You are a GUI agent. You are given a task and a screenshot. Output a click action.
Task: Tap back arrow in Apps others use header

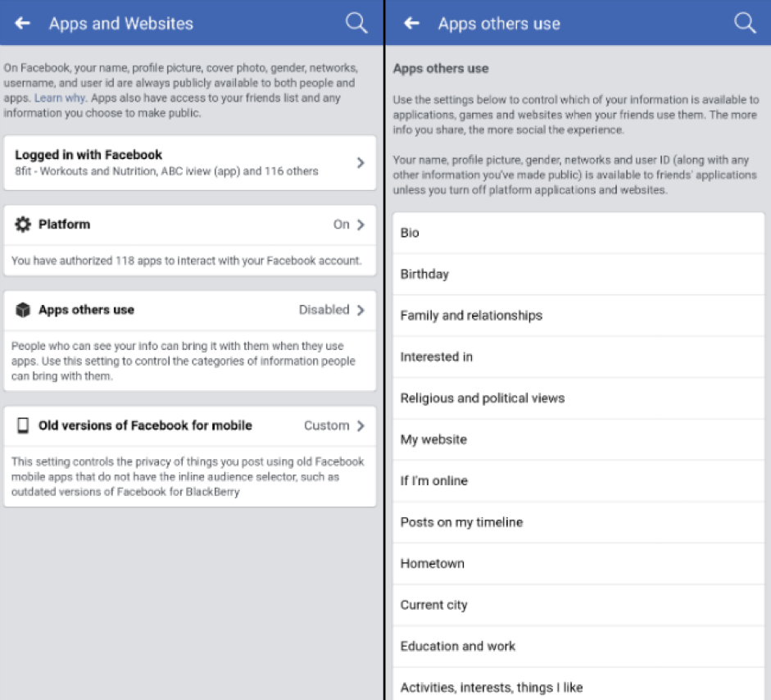coord(411,23)
